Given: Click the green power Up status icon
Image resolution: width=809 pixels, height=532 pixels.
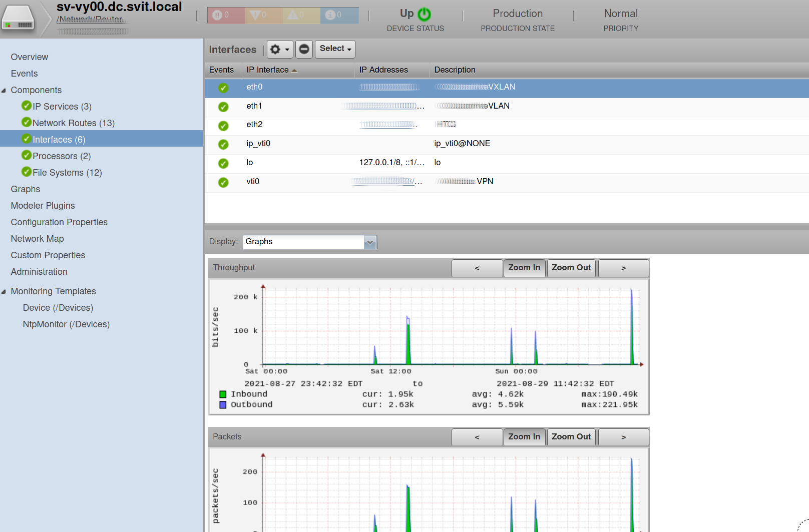Looking at the screenshot, I should coord(424,14).
